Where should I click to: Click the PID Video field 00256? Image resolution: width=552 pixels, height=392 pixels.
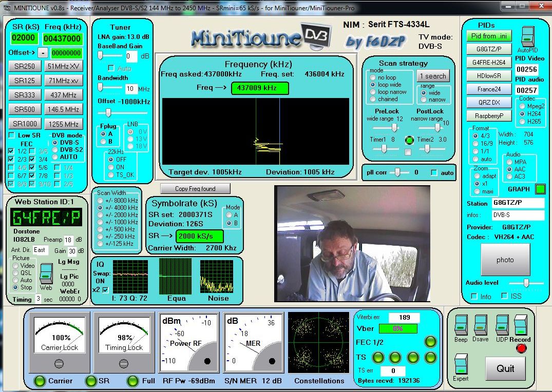coord(527,69)
